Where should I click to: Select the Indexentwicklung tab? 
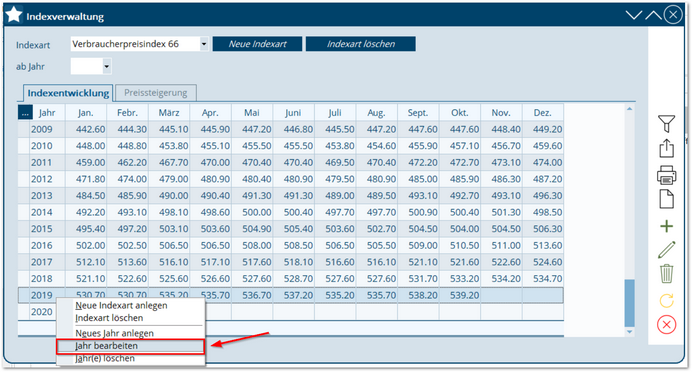pos(68,93)
